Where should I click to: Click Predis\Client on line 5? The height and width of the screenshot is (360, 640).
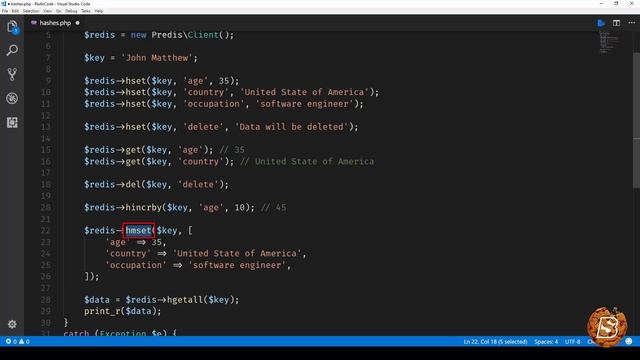coord(185,35)
